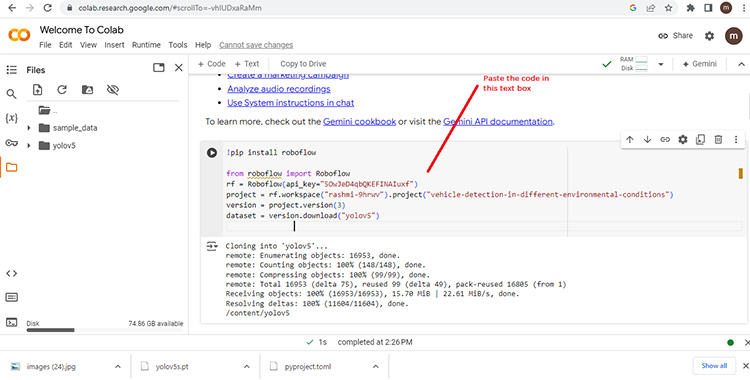Open the Runtime menu
The height and width of the screenshot is (380, 750).
[146, 45]
